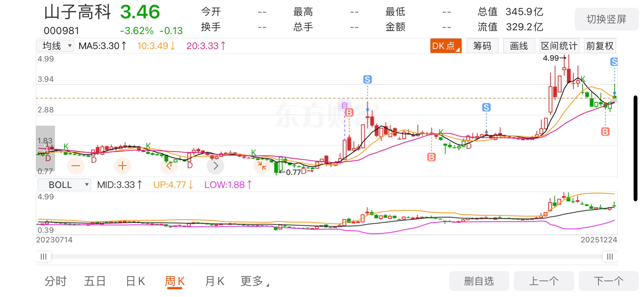The width and height of the screenshot is (644, 297).
Task: Toggle the DK点 indicator button
Action: (446, 46)
